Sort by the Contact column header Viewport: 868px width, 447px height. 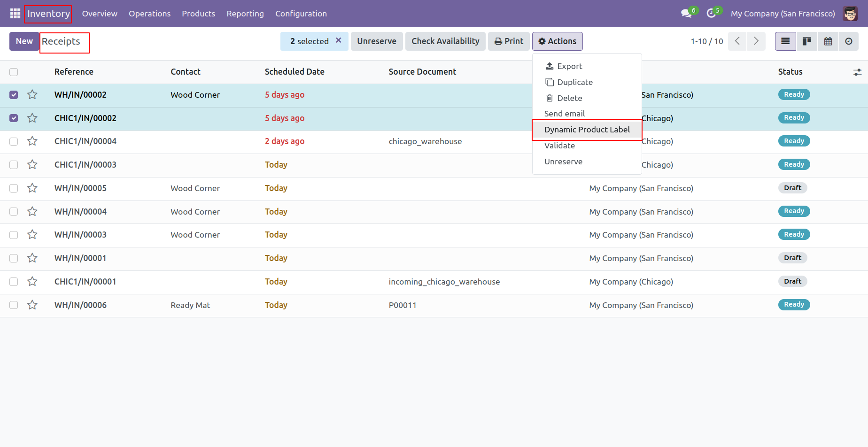pyautogui.click(x=186, y=72)
